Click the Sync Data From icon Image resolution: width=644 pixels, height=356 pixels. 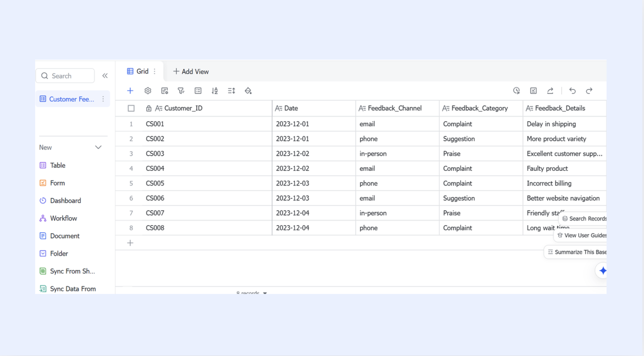pyautogui.click(x=43, y=289)
